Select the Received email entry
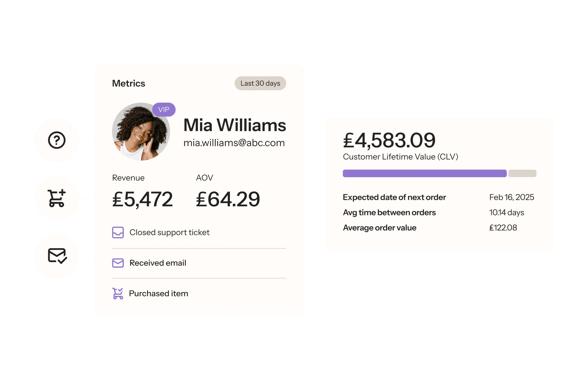The image size is (588, 382). [158, 263]
